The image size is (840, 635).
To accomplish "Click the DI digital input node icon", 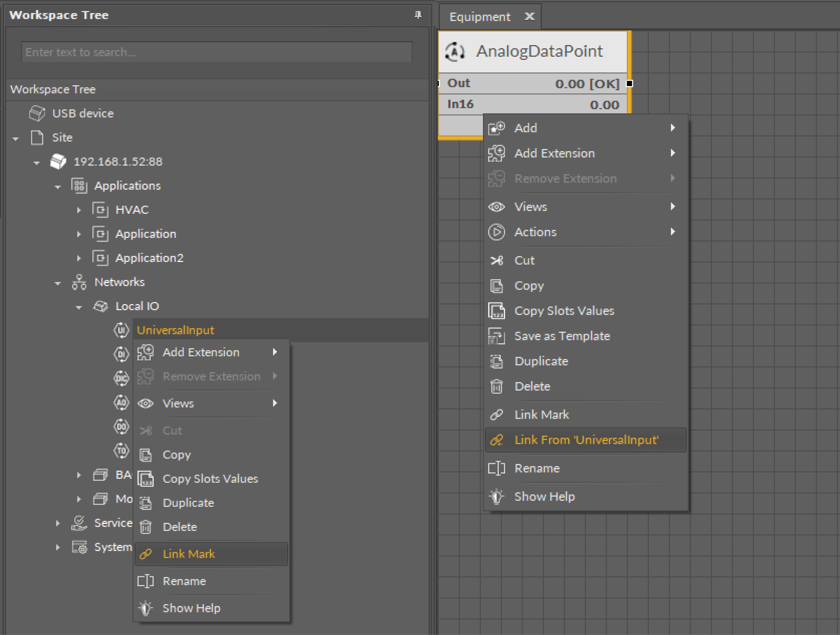I will click(x=122, y=354).
